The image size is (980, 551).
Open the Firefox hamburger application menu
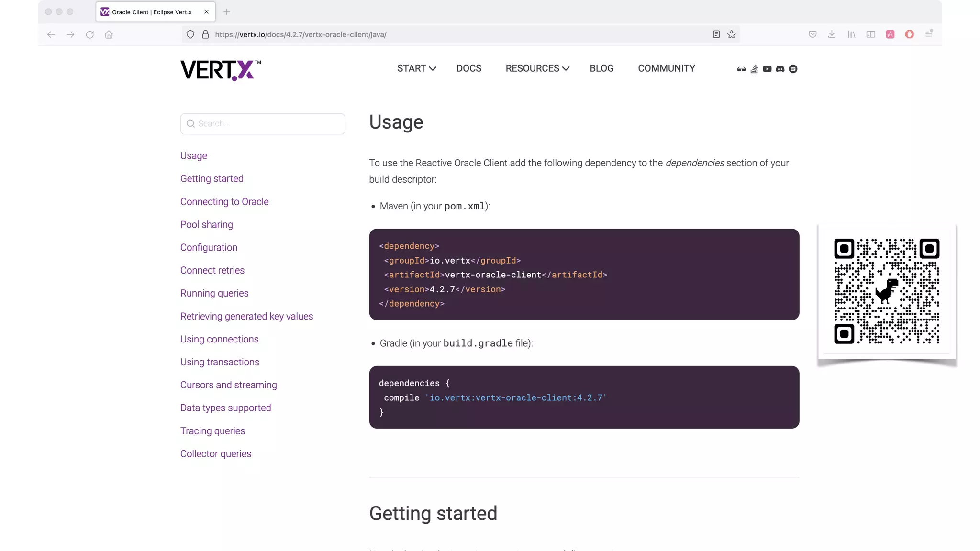coord(929,34)
